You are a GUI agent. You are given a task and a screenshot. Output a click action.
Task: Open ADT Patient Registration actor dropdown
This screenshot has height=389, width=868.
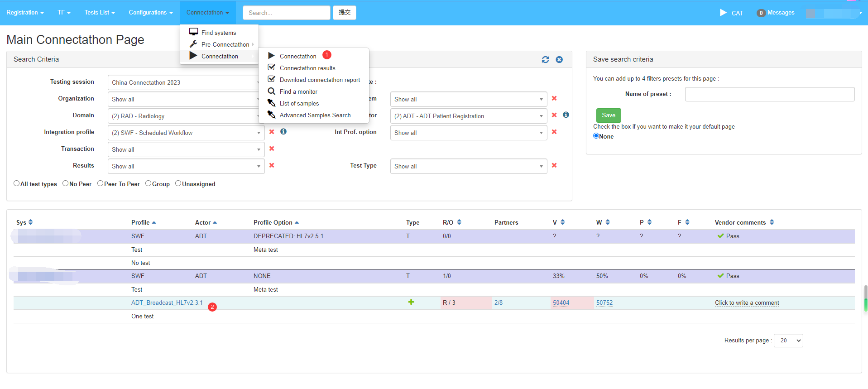469,116
